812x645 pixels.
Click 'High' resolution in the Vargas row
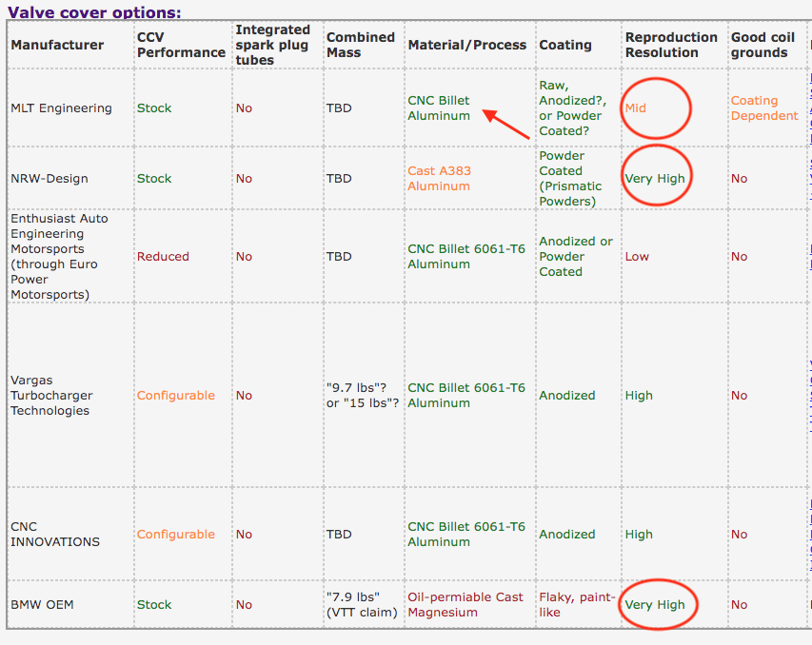(639, 396)
